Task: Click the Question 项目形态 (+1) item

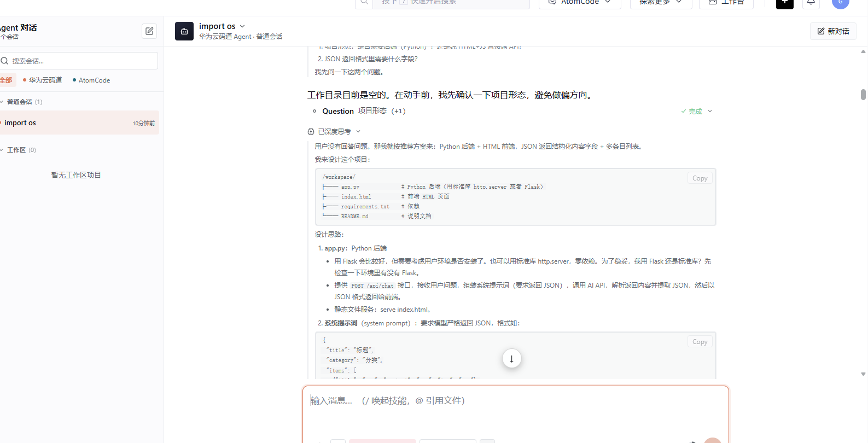Action: point(364,111)
